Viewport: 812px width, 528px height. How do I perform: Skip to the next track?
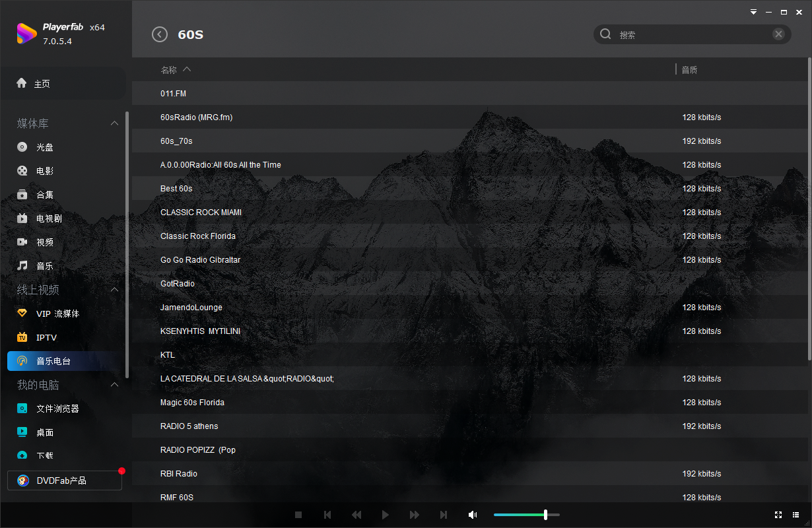444,515
